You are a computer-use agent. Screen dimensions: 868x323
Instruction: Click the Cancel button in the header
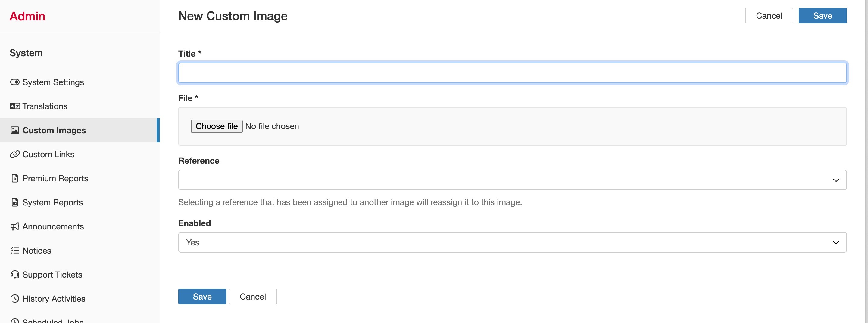tap(769, 15)
